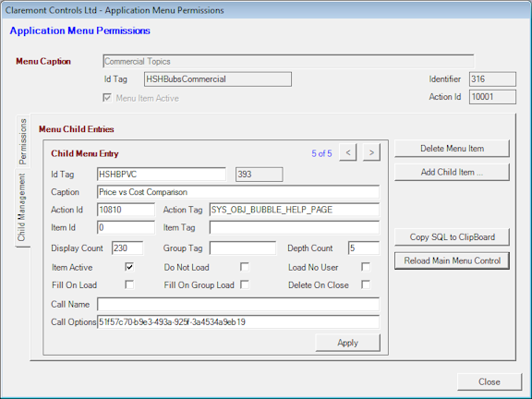
Task: Click the Delete Menu Item button
Action: [452, 149]
